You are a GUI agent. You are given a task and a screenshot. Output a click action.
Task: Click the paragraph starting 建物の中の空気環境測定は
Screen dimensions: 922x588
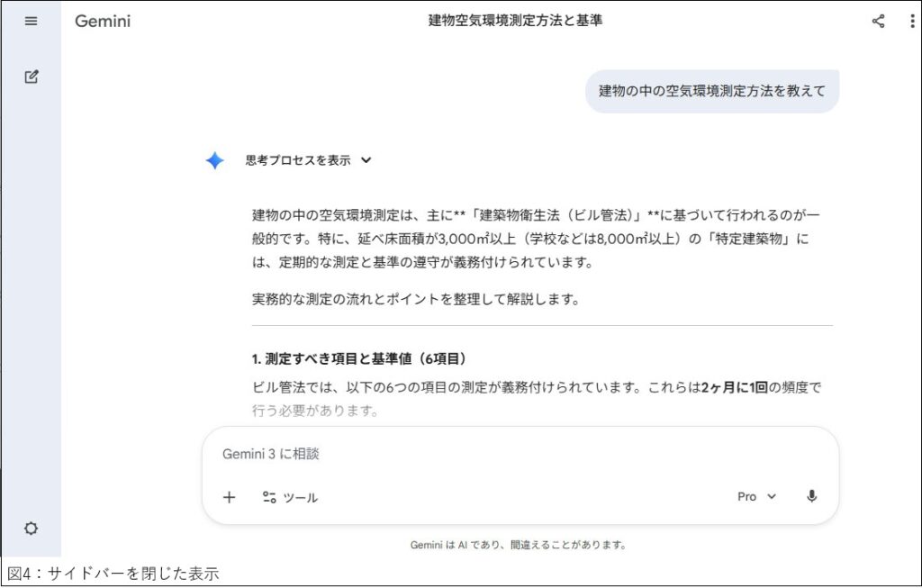pos(536,240)
